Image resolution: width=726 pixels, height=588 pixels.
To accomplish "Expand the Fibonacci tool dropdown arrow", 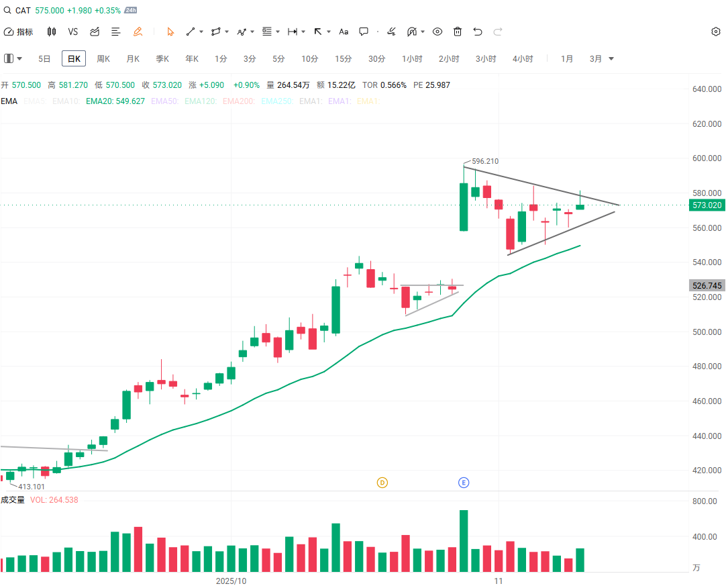I will point(278,32).
